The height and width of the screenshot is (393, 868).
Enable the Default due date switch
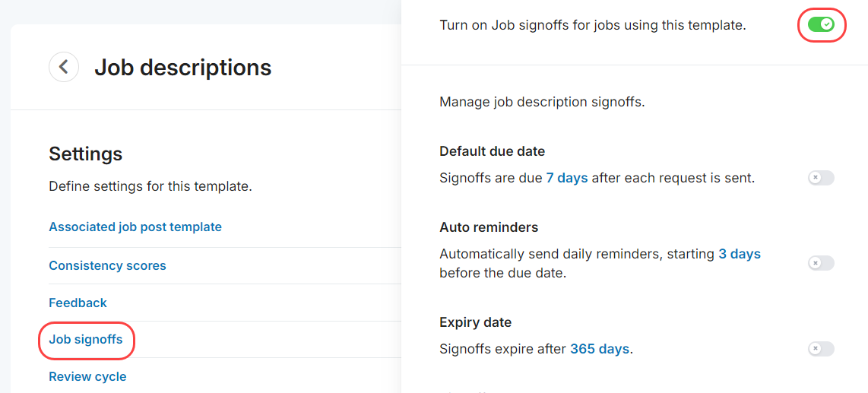point(821,178)
